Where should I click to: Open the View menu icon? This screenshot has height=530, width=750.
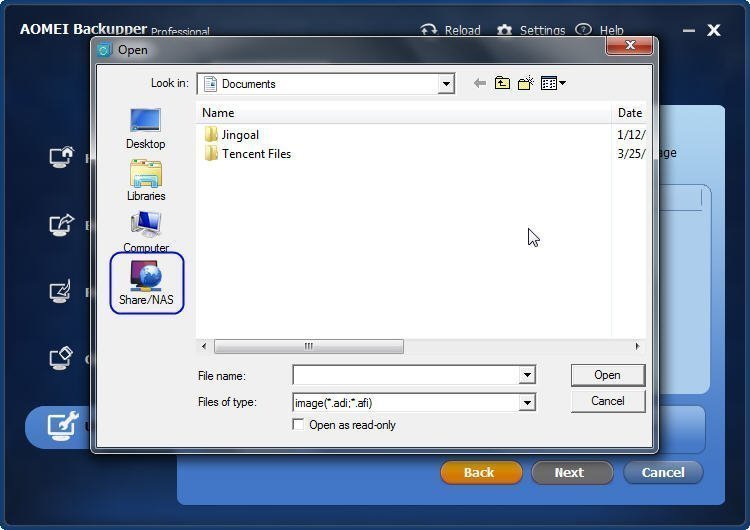[x=553, y=84]
